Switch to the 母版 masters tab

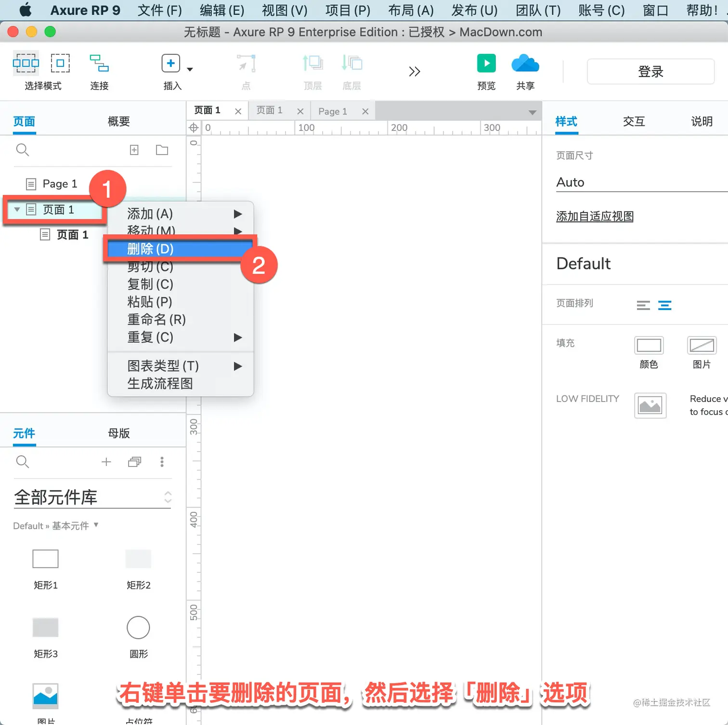coord(118,433)
